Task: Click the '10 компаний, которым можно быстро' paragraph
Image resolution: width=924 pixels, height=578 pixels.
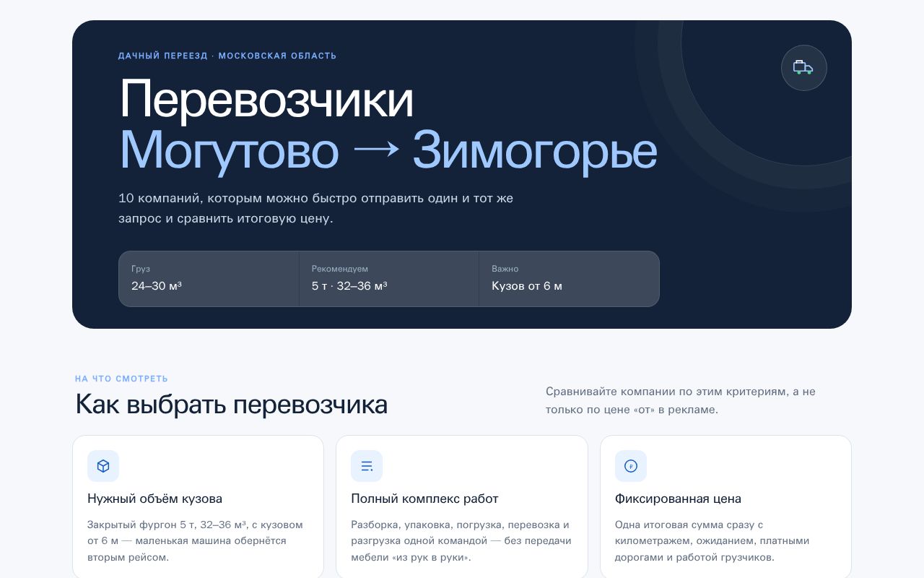Action: (316, 208)
